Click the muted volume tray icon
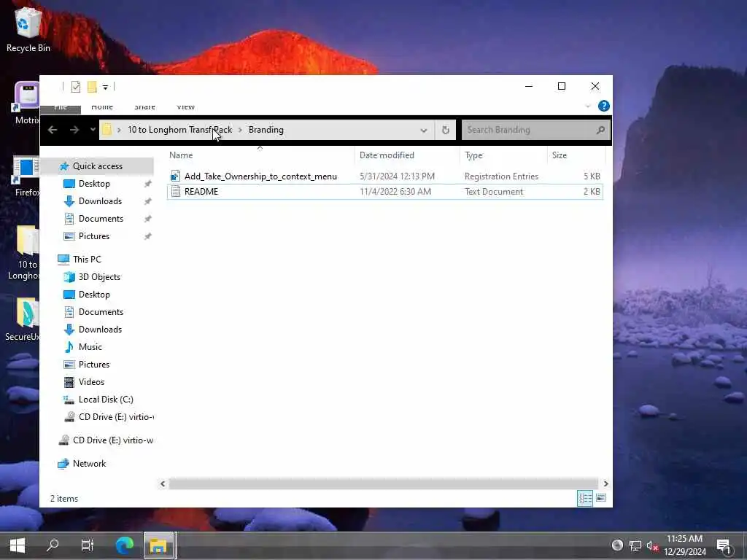Image resolution: width=747 pixels, height=560 pixels. tap(652, 545)
